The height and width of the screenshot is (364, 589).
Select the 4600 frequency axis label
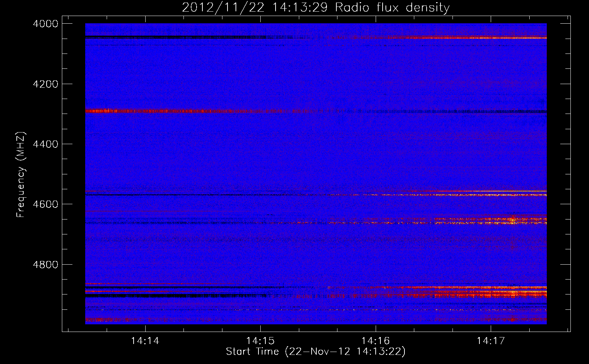pos(46,204)
